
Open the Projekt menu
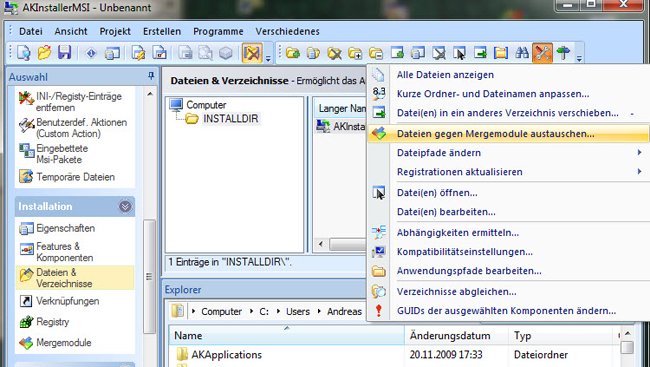coord(115,32)
